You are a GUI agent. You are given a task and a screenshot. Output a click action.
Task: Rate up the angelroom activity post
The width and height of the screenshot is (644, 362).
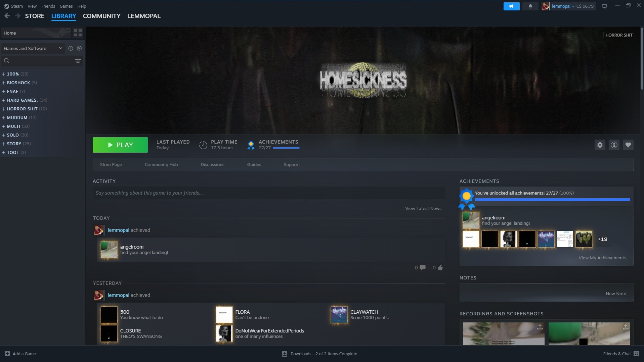coord(440,267)
